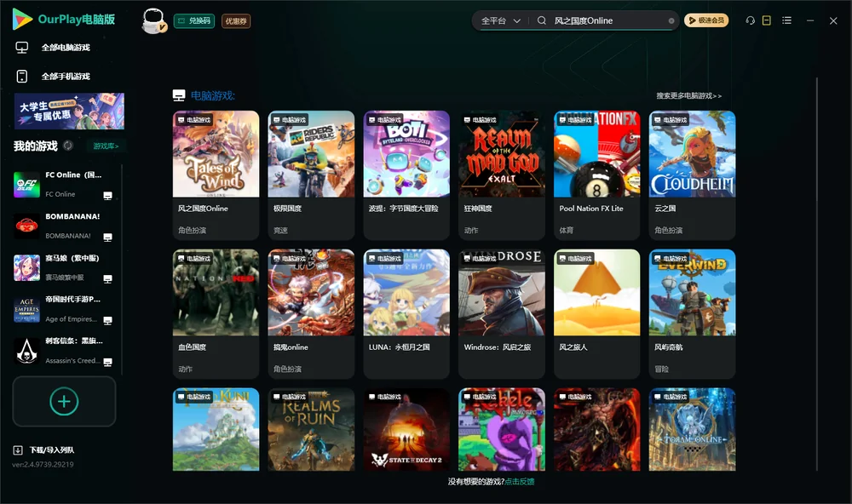Open the list menu icon in title bar

[x=786, y=20]
